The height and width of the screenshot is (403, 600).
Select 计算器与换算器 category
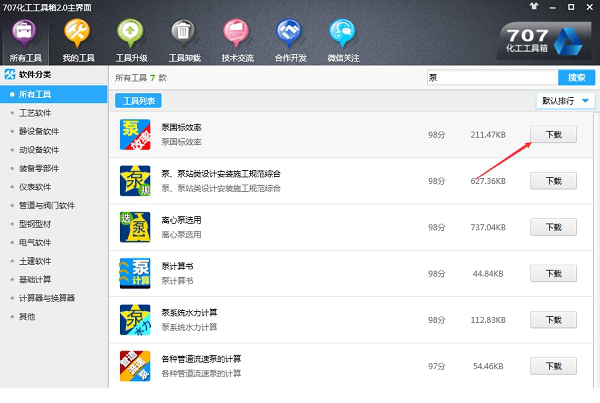coord(46,298)
